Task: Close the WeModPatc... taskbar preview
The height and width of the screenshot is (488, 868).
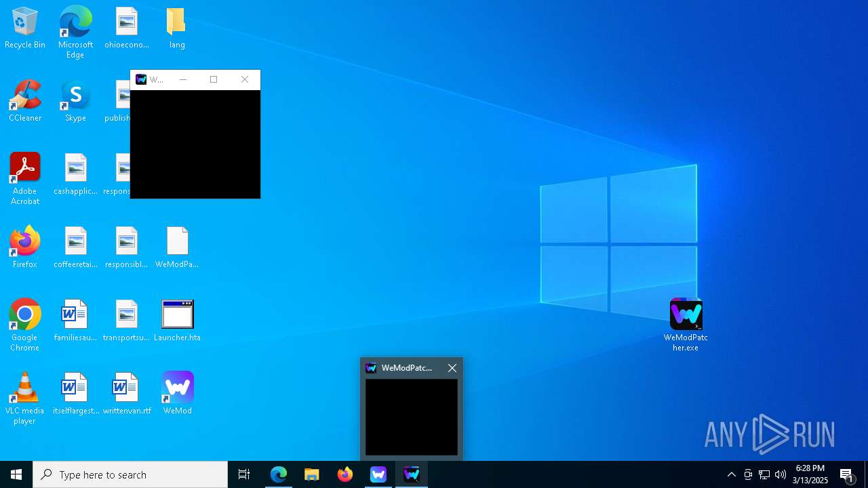Action: coord(452,368)
